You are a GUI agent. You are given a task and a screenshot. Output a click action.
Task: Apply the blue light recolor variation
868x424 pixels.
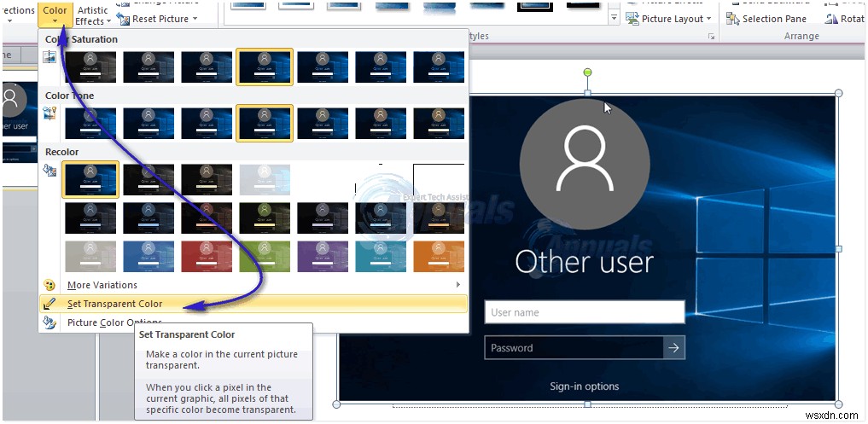point(149,256)
